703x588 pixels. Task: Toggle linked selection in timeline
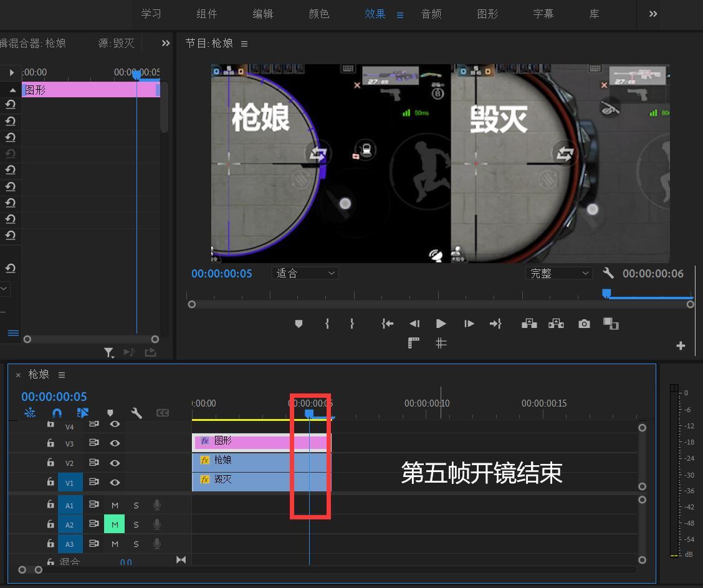(83, 413)
